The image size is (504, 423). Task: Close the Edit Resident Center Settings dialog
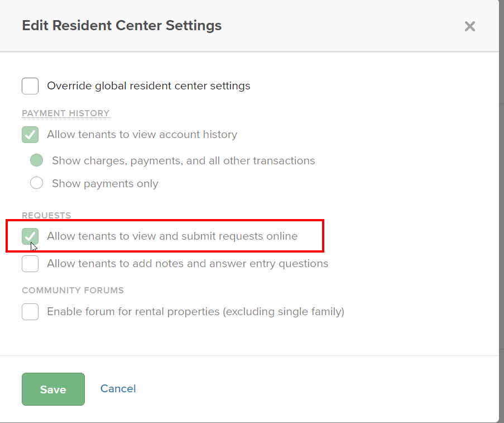pyautogui.click(x=470, y=26)
